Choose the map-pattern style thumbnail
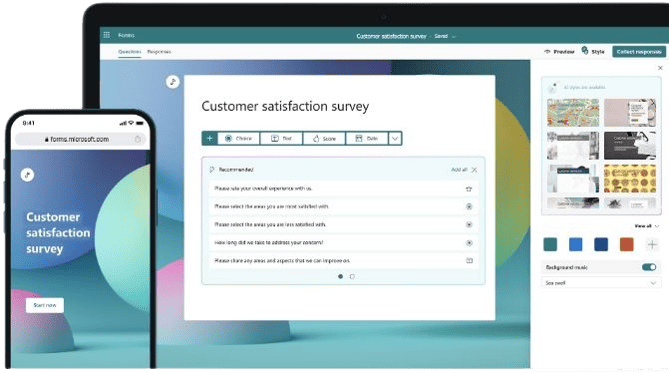Viewport: 669px width, 373px height. [573, 113]
